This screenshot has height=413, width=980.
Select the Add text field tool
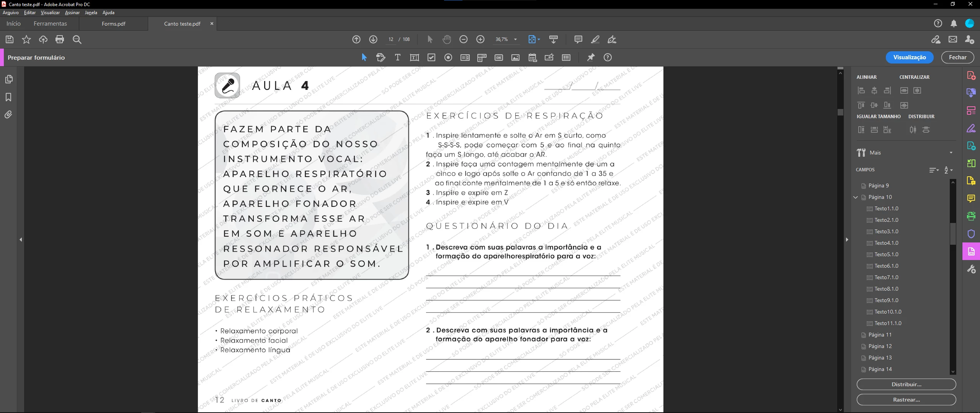414,57
